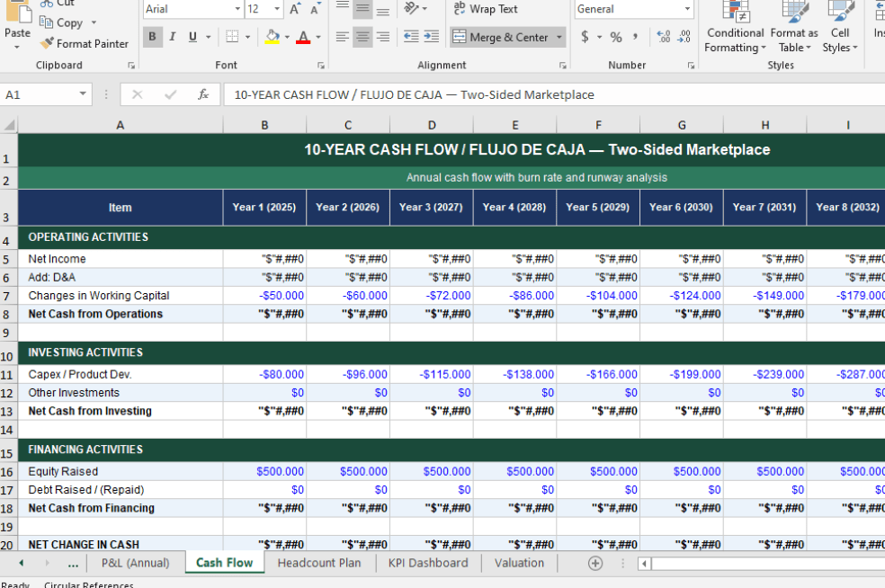
Task: Open the KPI Dashboard sheet tab
Action: point(428,563)
